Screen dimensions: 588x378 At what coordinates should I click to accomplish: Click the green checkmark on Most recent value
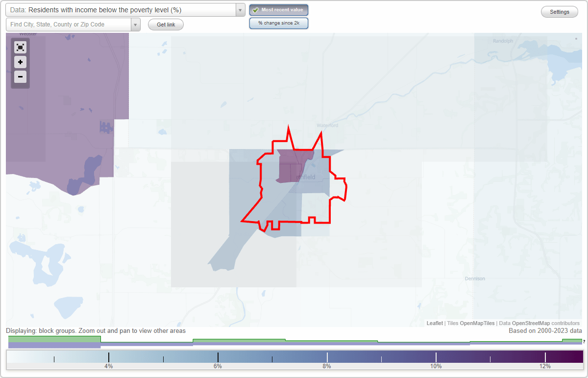click(x=255, y=9)
